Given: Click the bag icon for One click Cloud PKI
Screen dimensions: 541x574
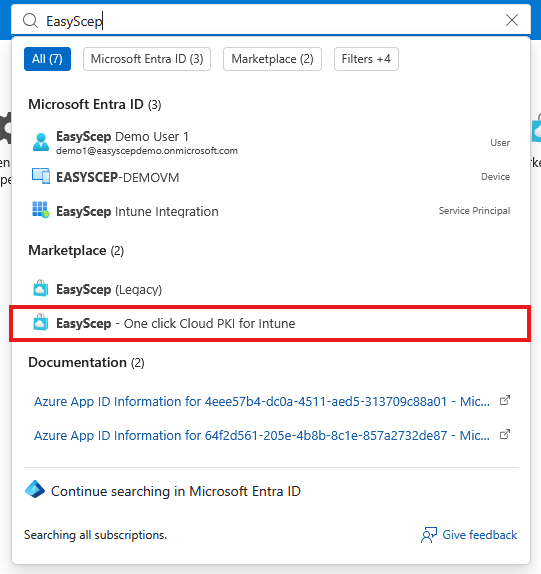Looking at the screenshot, I should point(41,322).
